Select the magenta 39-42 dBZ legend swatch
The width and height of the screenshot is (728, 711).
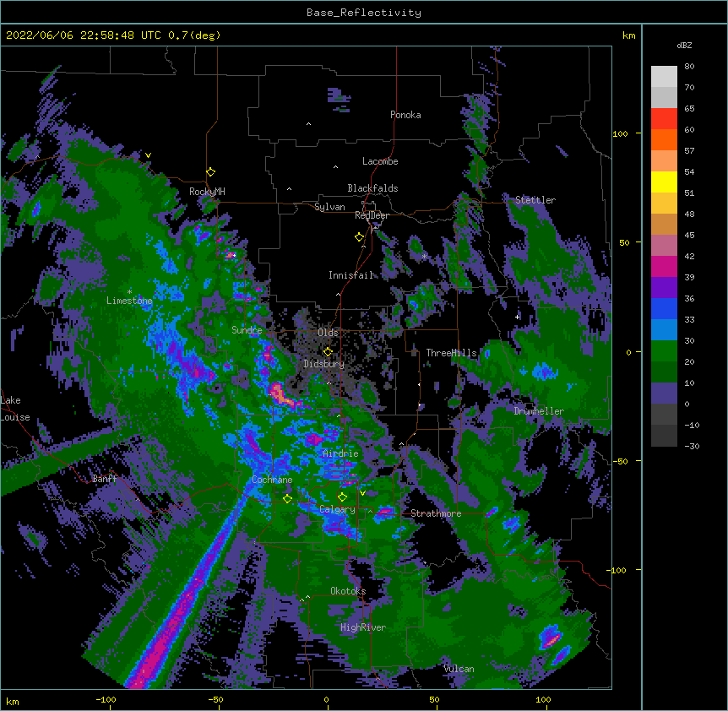[x=664, y=266]
